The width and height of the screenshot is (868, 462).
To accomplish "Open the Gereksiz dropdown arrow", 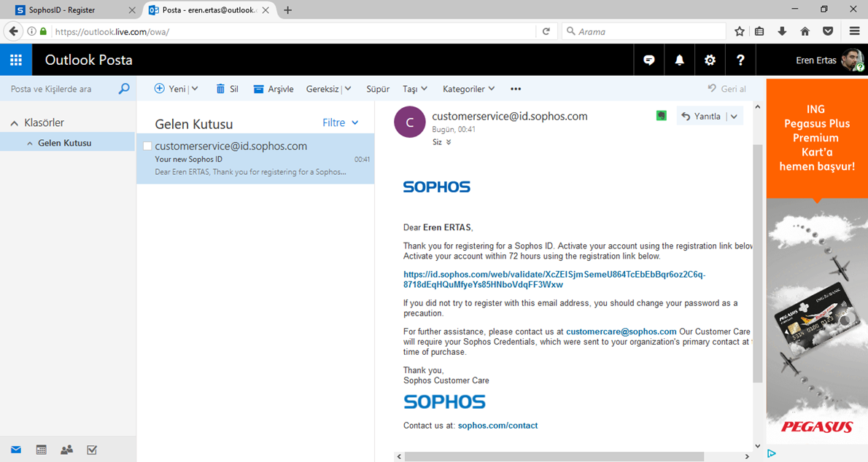I will point(348,88).
